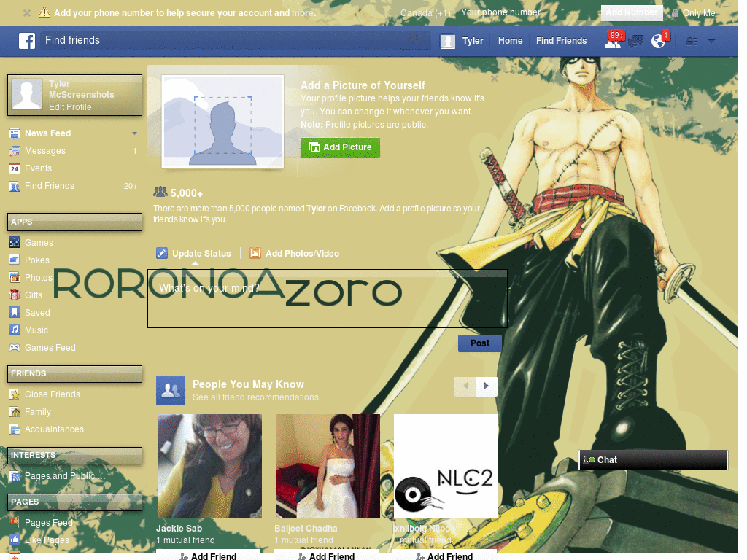This screenshot has width=747, height=560.
Task: Close the Add a Picture prompt
Action: [x=495, y=79]
